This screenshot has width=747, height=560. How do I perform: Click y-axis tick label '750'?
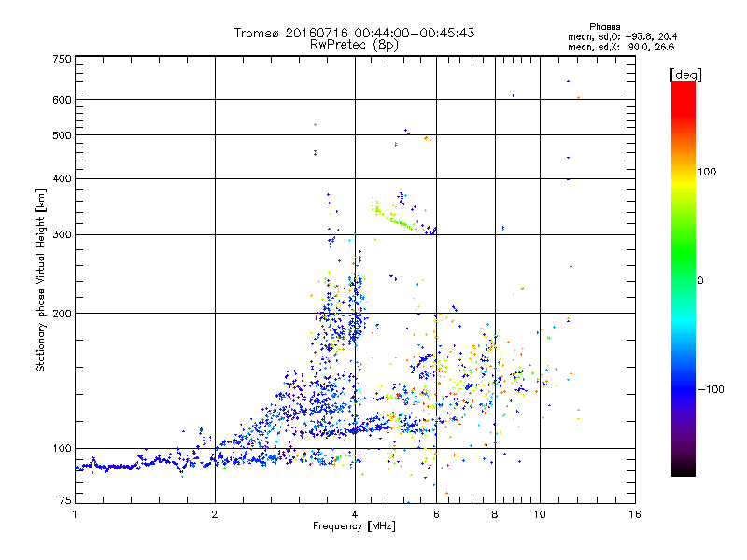(x=62, y=59)
